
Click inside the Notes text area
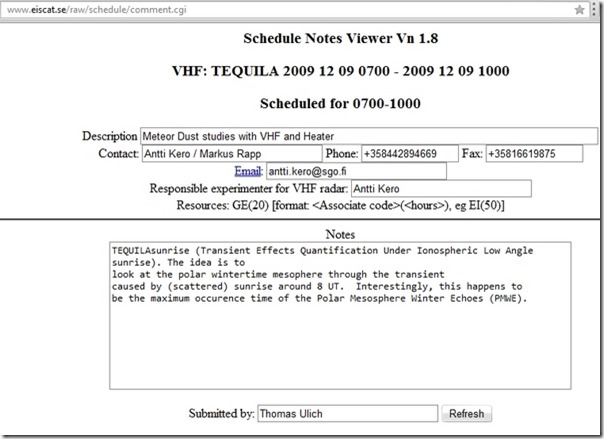(x=340, y=316)
